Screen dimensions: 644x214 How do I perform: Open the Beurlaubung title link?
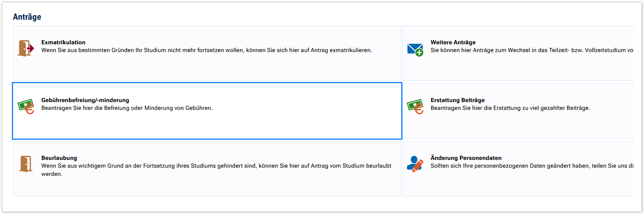pos(59,158)
